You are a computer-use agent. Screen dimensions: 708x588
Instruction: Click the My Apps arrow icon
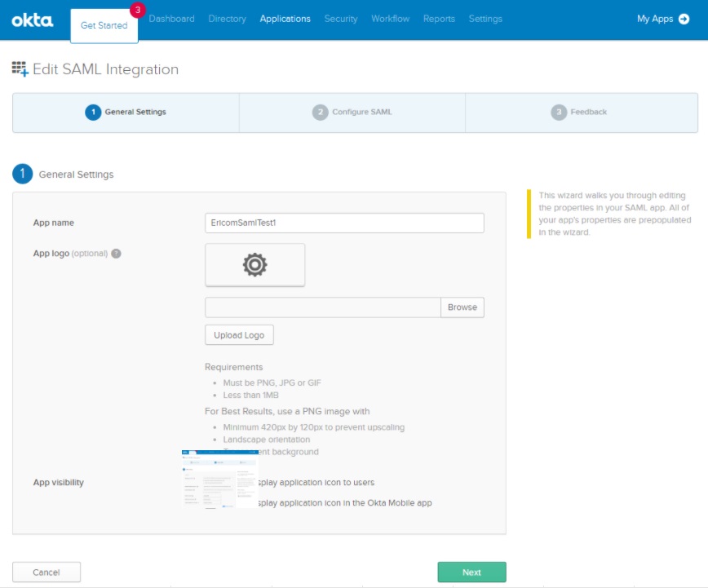pos(684,19)
